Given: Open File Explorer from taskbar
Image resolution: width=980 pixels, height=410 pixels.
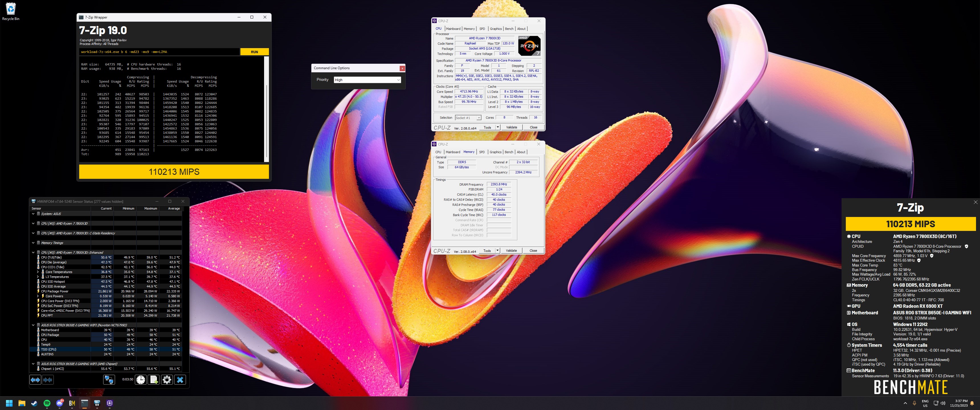Looking at the screenshot, I should [22, 403].
